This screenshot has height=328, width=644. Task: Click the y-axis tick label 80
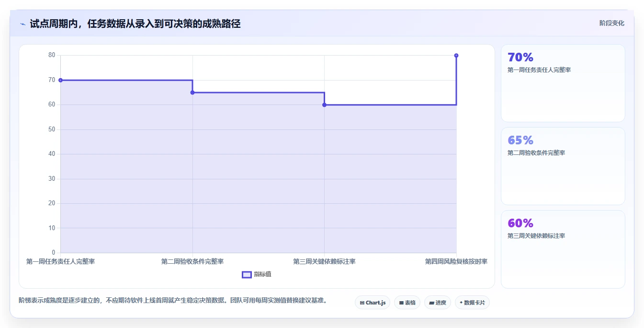click(x=52, y=55)
